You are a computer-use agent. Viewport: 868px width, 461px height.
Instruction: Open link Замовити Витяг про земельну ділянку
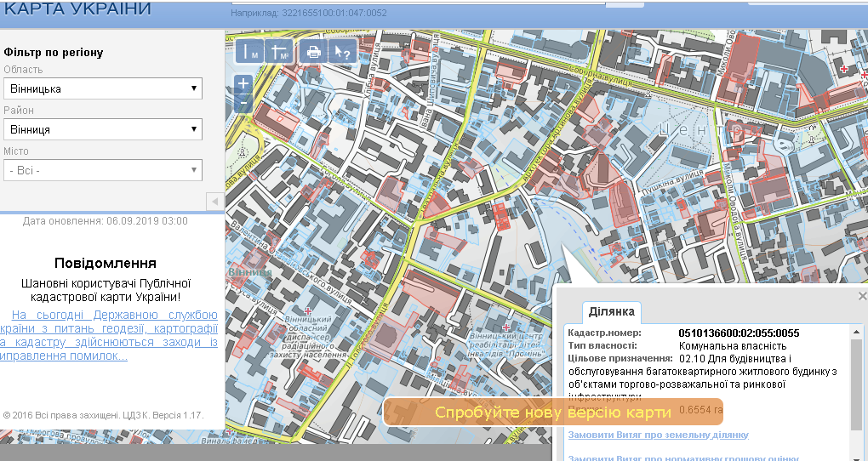pyautogui.click(x=658, y=435)
